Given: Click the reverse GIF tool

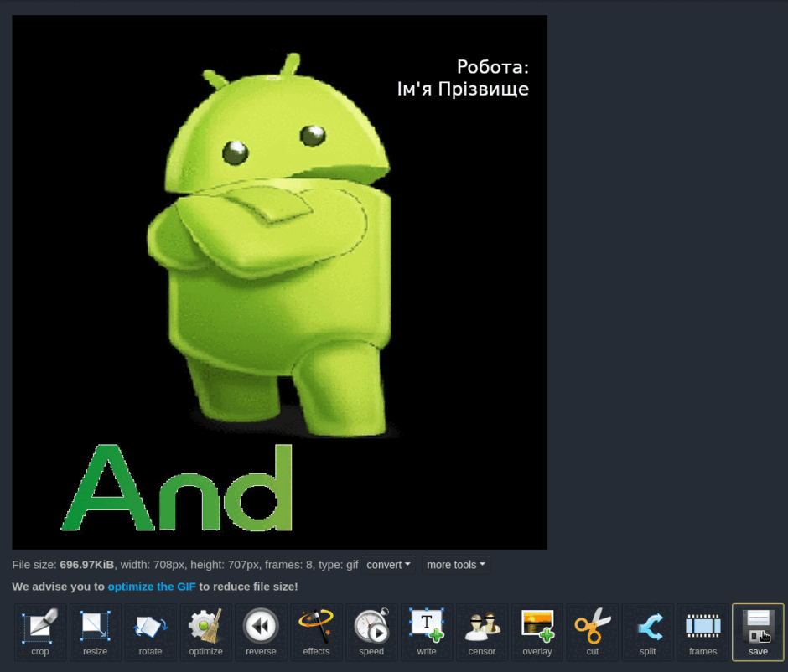Looking at the screenshot, I should click(x=261, y=632).
